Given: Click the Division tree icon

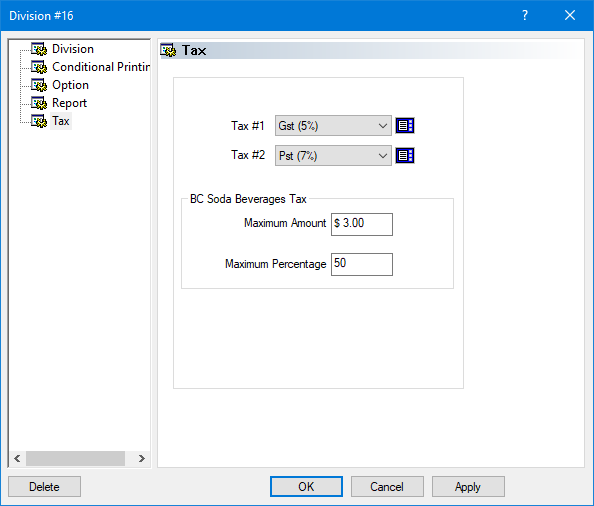Looking at the screenshot, I should 39,49.
